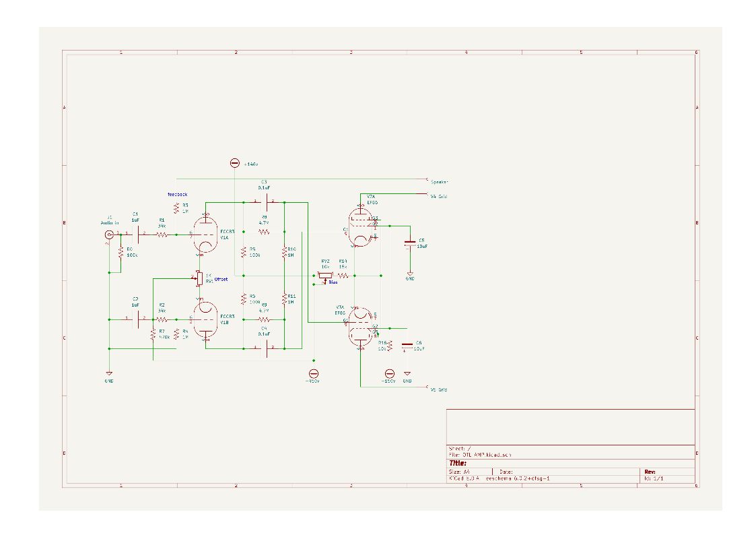The image size is (756, 535).
Task: Select capacitor C5 10uF symbol
Action: (x=410, y=244)
